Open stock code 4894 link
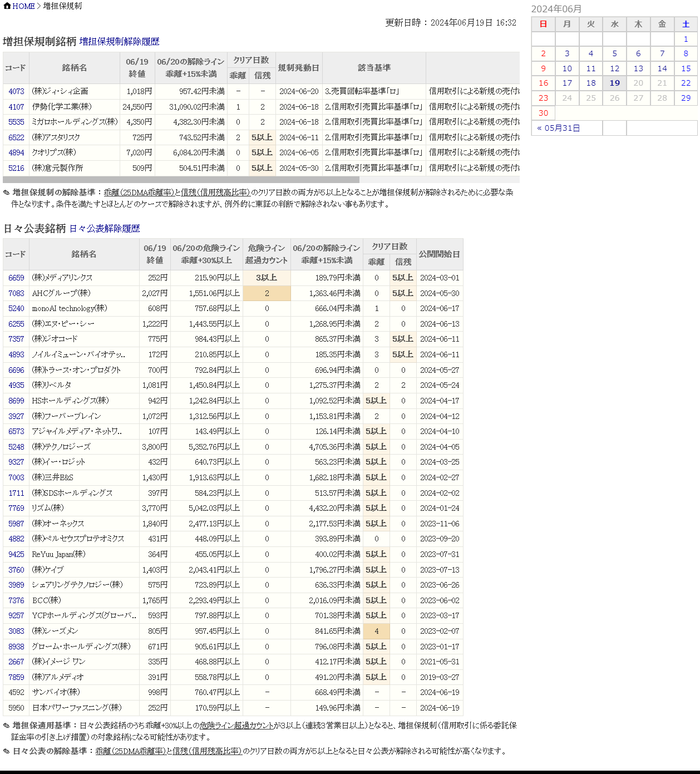The width and height of the screenshot is (700, 774). click(x=16, y=152)
